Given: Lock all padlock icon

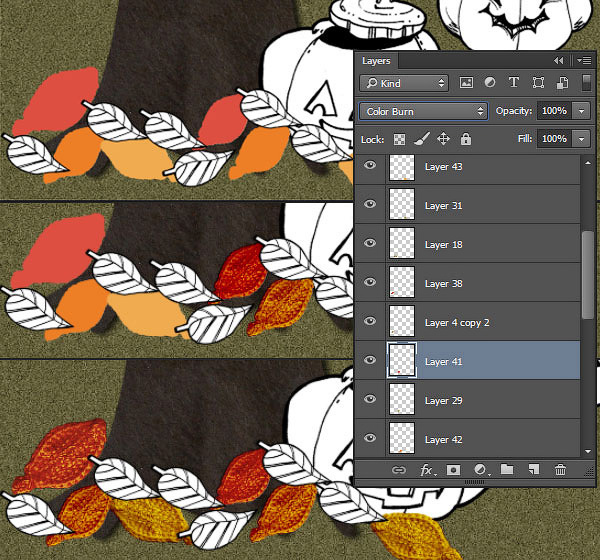Looking at the screenshot, I should click(x=466, y=139).
